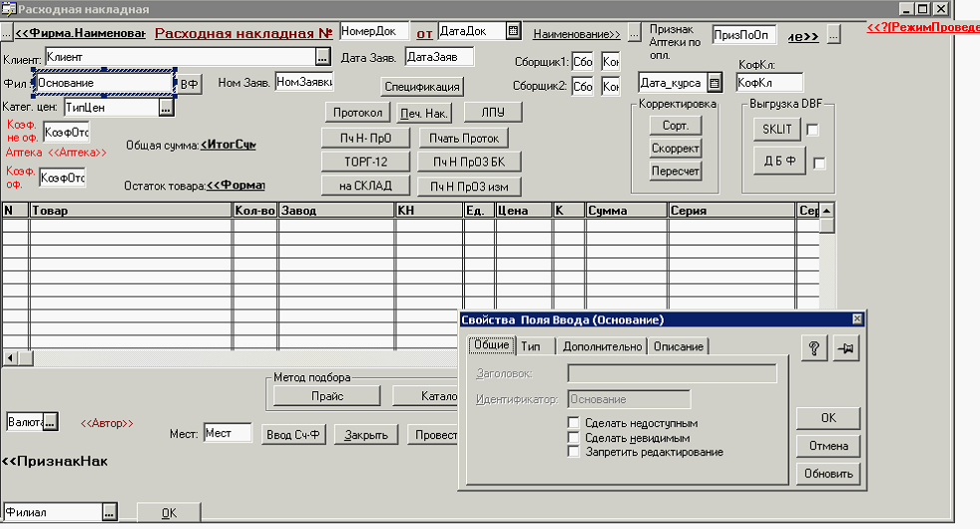
Task: Click the Сорт. button in Корректировка group
Action: [x=676, y=126]
